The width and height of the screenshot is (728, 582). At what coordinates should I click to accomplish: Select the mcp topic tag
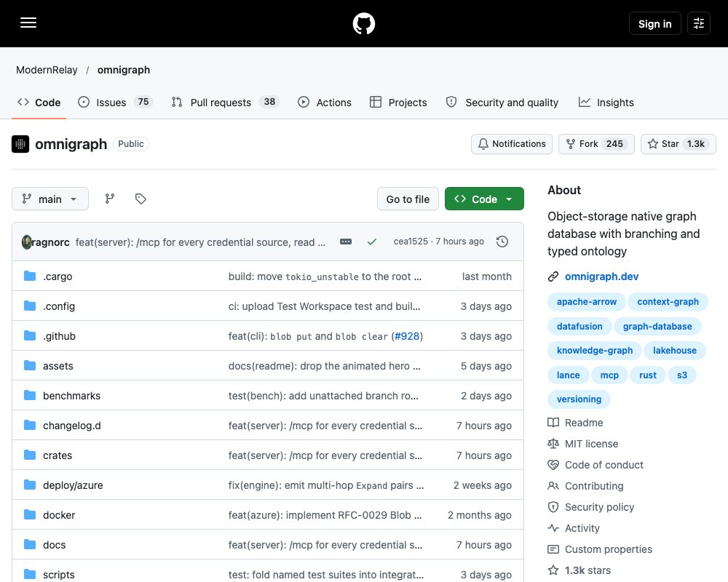click(x=609, y=375)
